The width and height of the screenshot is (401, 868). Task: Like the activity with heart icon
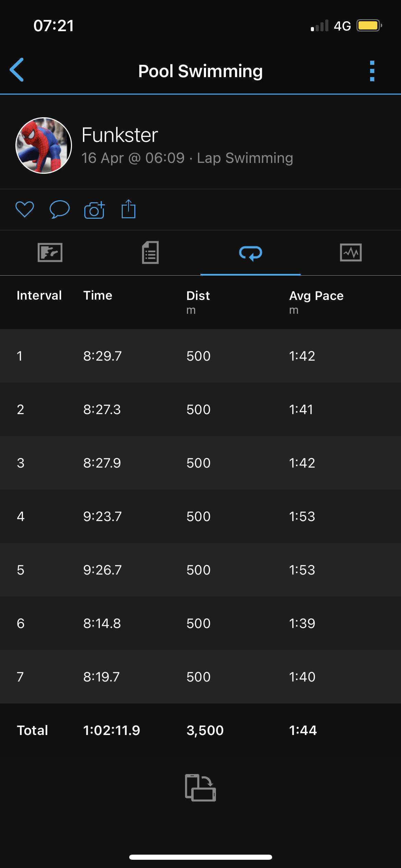pos(25,209)
